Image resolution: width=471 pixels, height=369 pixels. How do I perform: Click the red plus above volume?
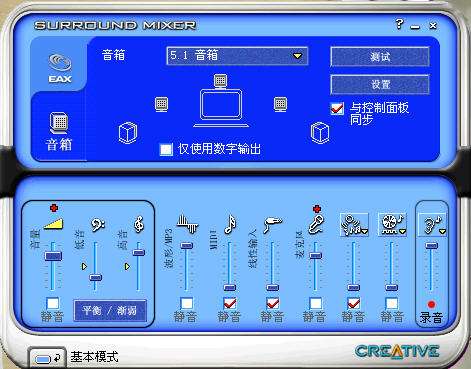[x=54, y=208]
